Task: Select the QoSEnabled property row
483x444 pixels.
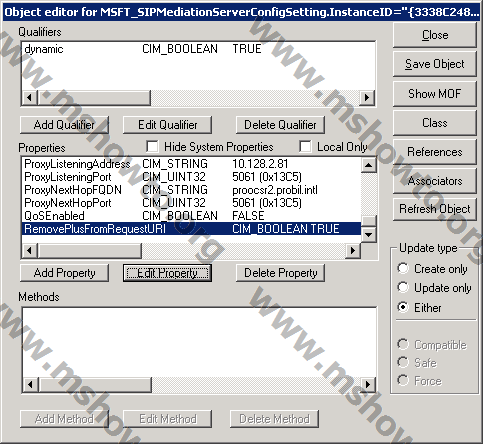Action: pos(191,216)
